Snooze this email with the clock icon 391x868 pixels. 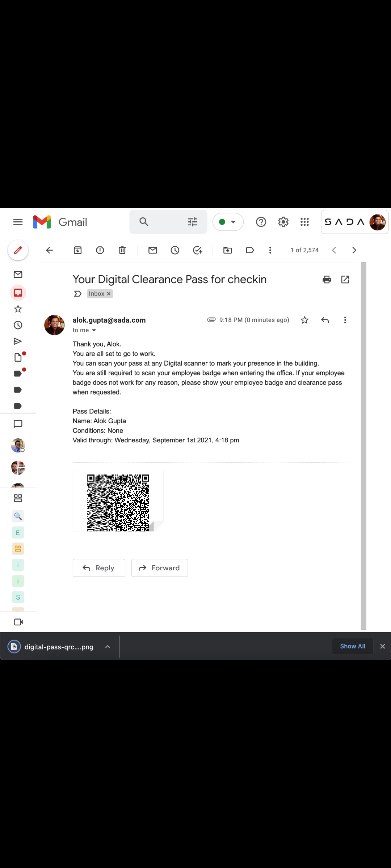pos(175,250)
